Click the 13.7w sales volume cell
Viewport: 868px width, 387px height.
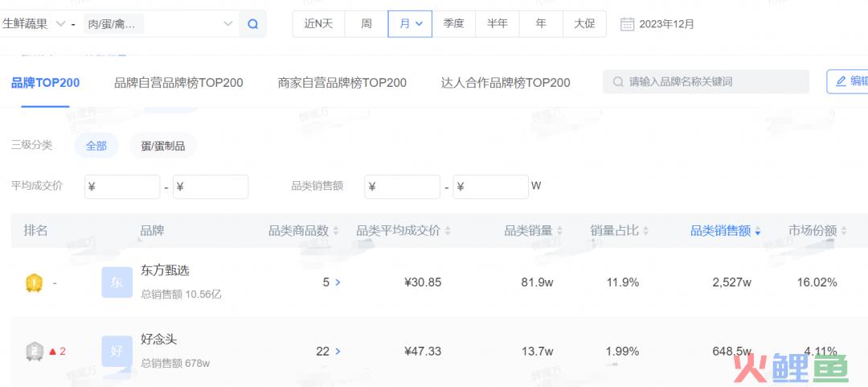click(537, 351)
